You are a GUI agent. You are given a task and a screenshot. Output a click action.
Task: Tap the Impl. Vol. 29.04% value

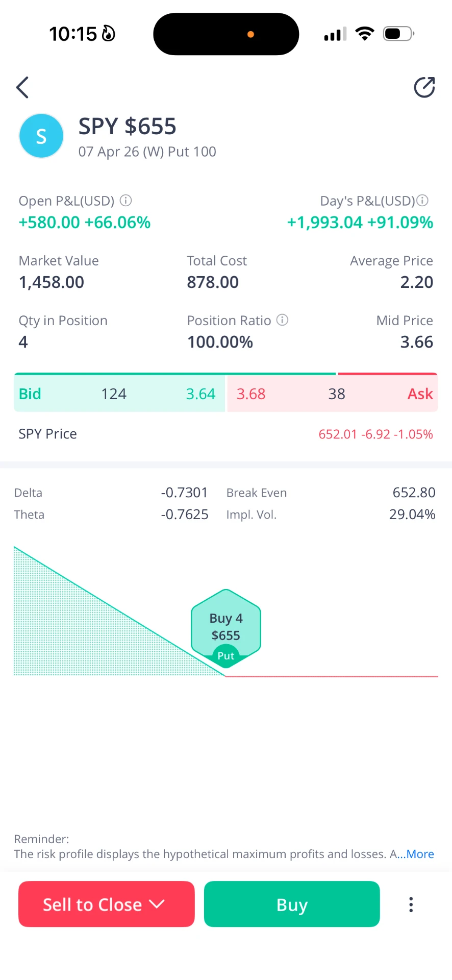(x=412, y=514)
